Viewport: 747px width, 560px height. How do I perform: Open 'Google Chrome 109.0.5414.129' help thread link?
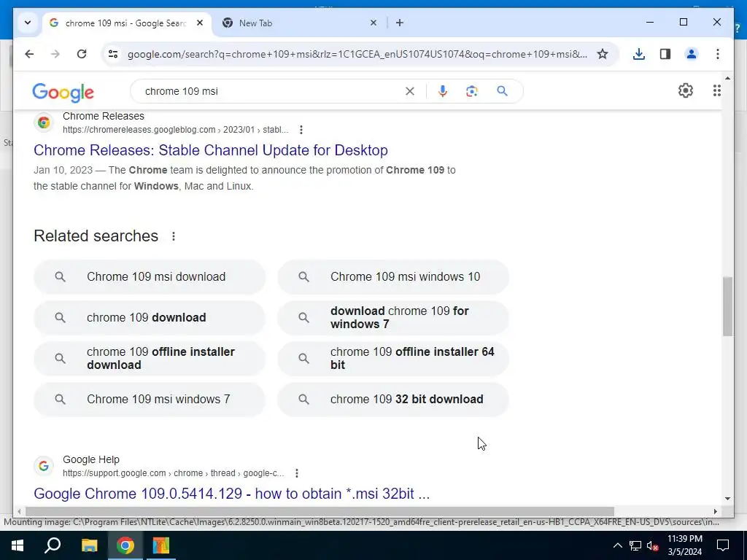tap(231, 494)
